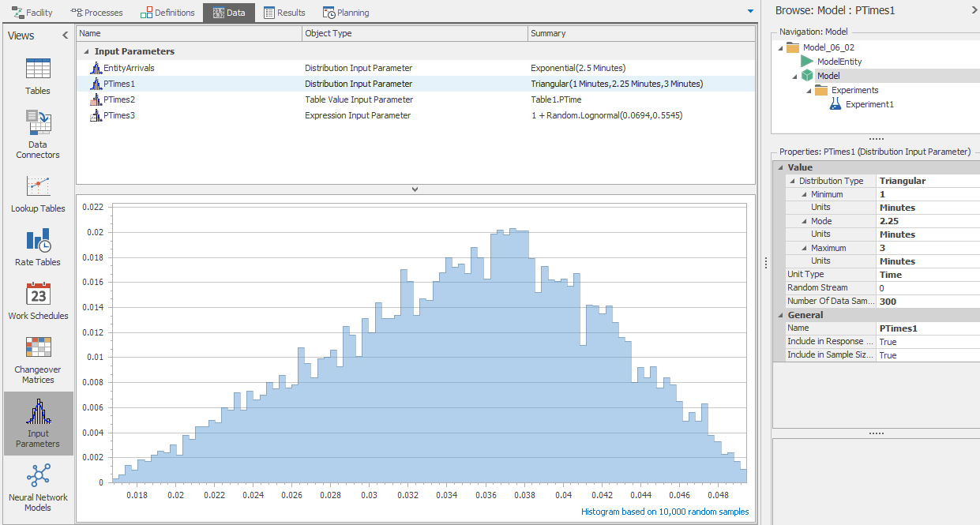
Task: Open Neural Network Models view
Action: pyautogui.click(x=38, y=487)
